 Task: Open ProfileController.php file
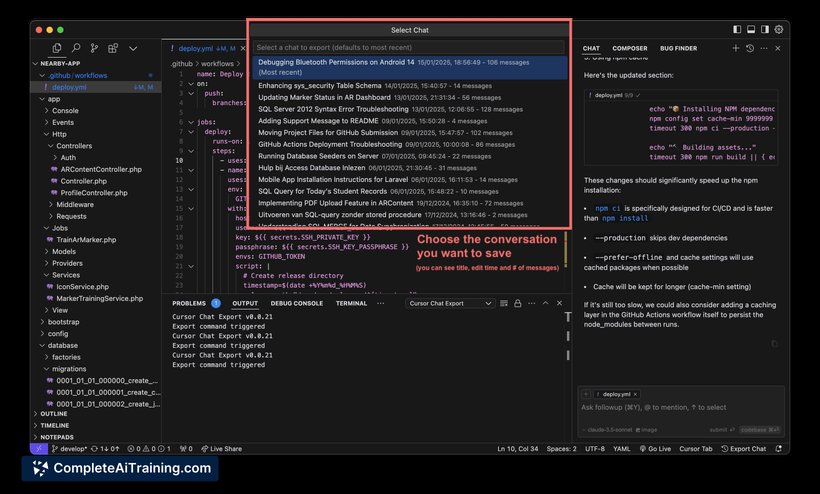[94, 192]
